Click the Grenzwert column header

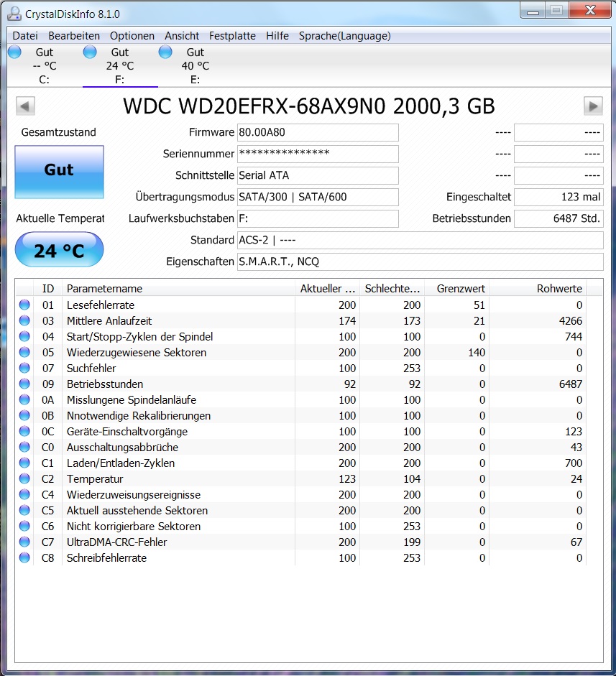coord(457,288)
